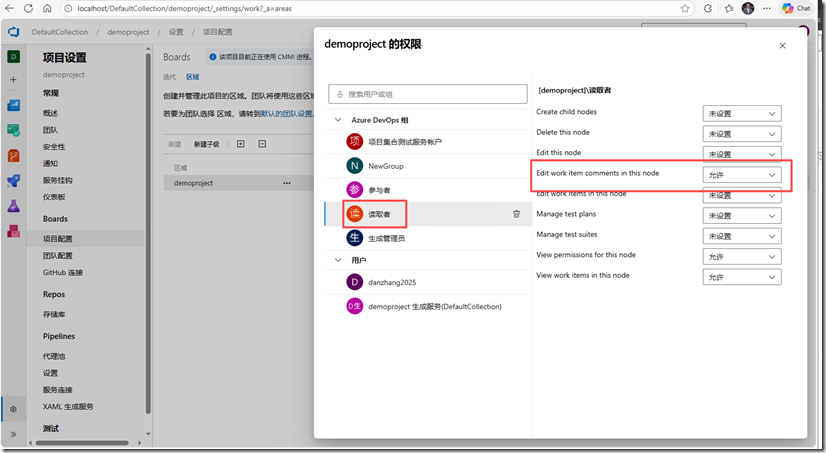The image size is (826, 453).
Task: Open 团队配置 under Boards
Action: coord(58,255)
